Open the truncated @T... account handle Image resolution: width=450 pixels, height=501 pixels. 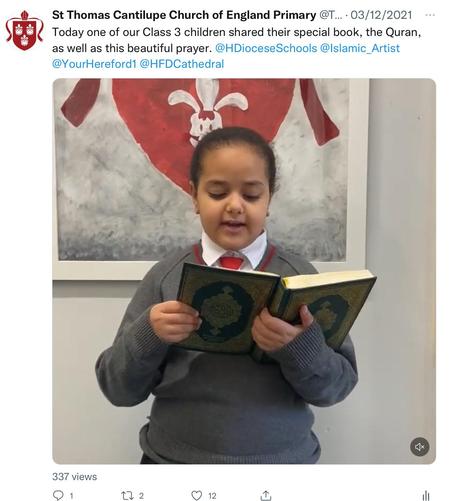(x=331, y=15)
